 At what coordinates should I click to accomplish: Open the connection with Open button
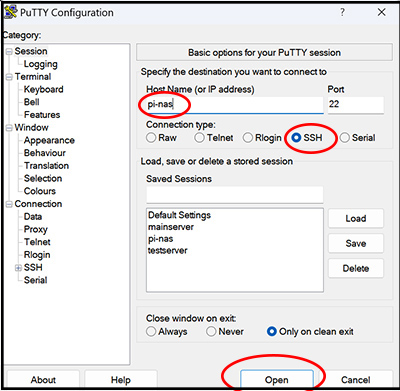[x=277, y=380]
